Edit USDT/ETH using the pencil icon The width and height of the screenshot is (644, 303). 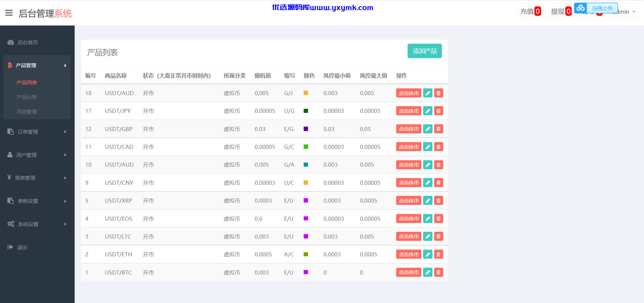(x=427, y=254)
